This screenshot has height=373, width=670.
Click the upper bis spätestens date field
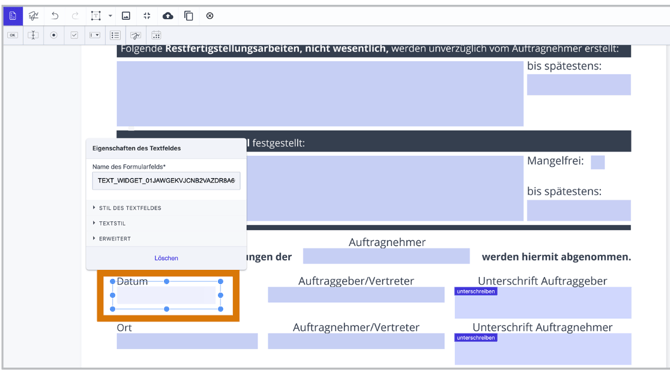(x=579, y=85)
